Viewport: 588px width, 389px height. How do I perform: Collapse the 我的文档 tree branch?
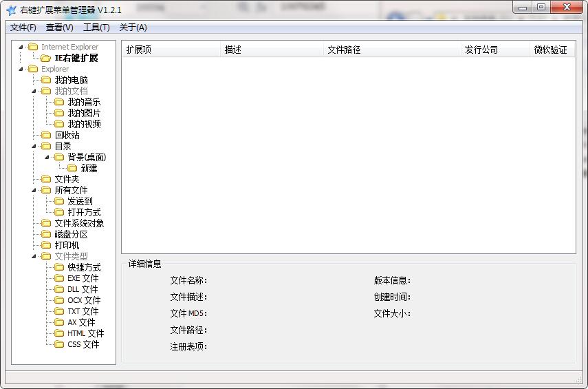(34, 91)
